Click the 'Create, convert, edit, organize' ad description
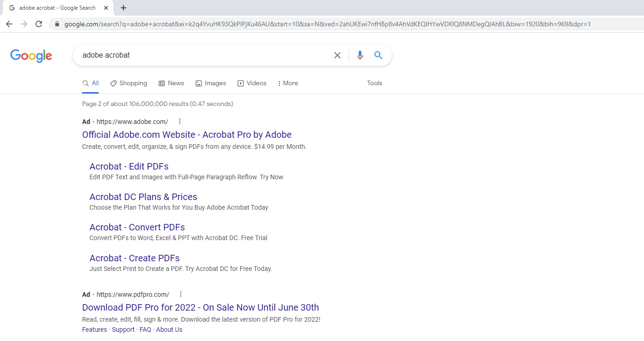644x341 pixels. click(x=194, y=147)
